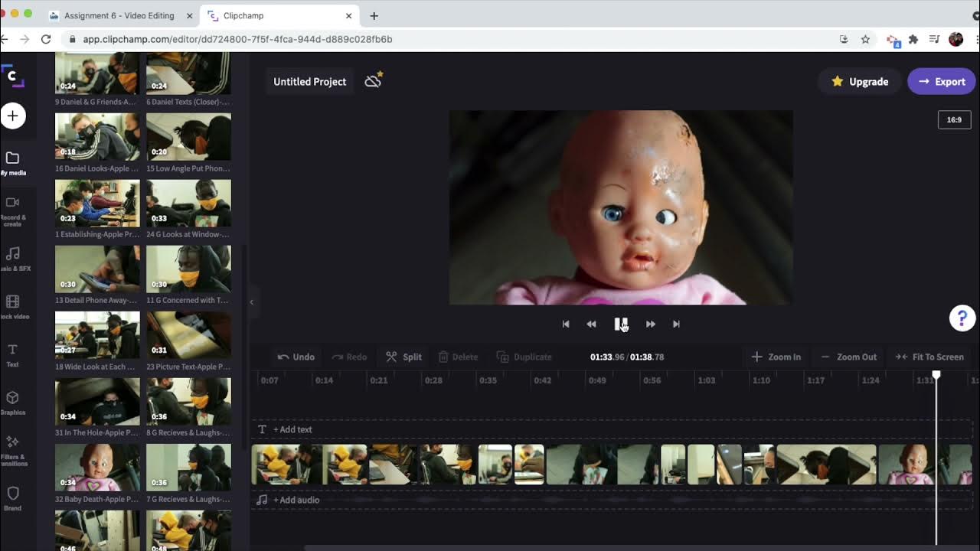The width and height of the screenshot is (980, 551).
Task: Click the horizontal timeline scrollbar
Action: tap(642, 548)
